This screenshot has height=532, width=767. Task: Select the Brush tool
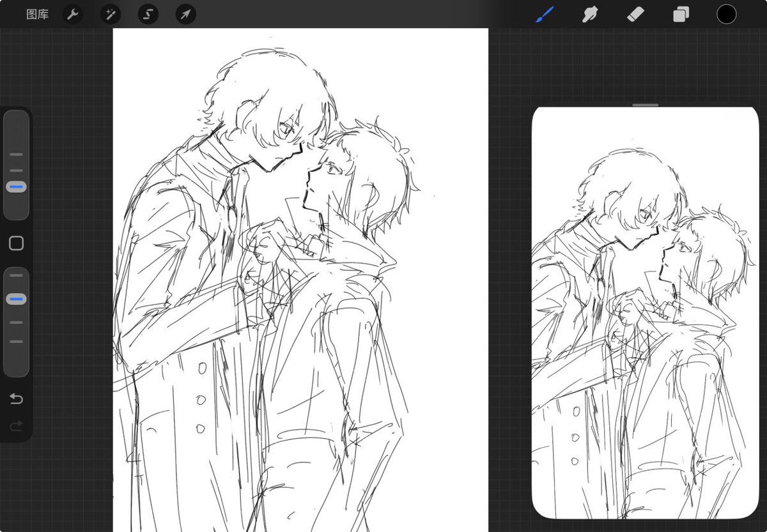pos(544,13)
